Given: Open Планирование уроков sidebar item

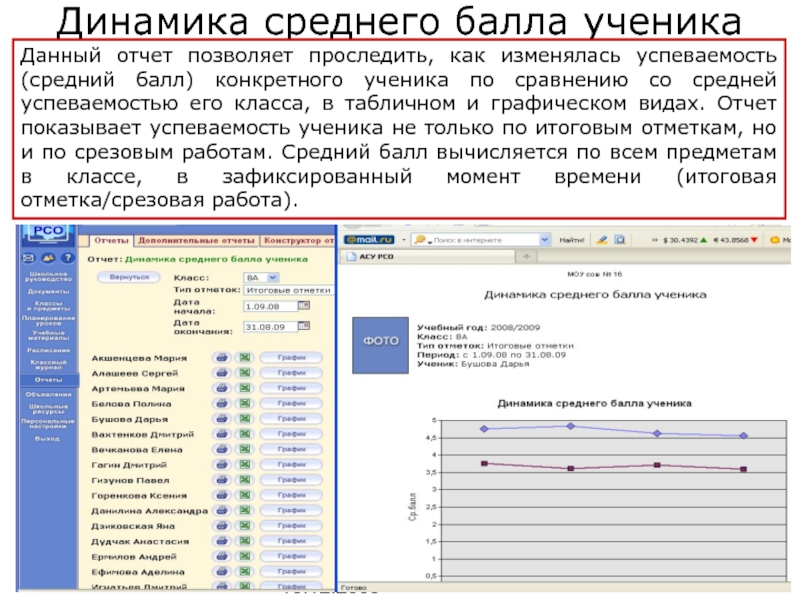Looking at the screenshot, I should (48, 320).
